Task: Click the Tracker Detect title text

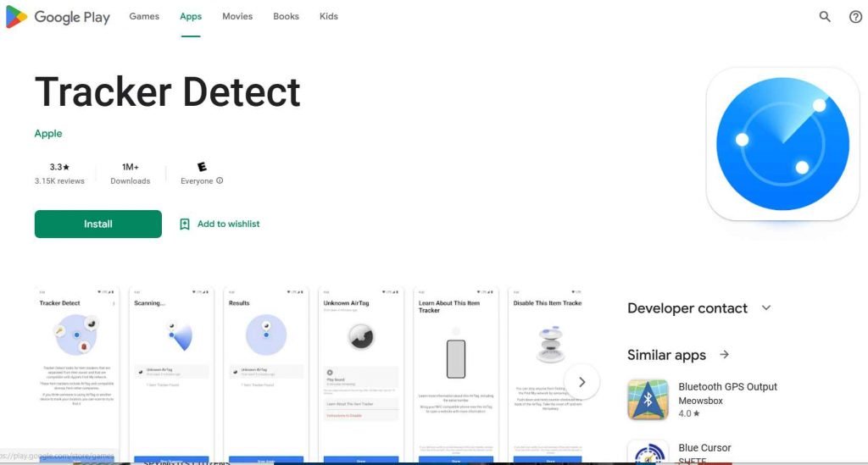Action: [167, 91]
